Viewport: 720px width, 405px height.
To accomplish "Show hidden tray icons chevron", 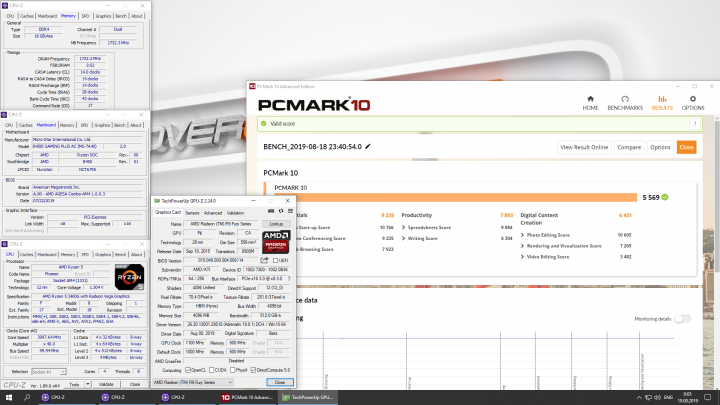I will point(639,398).
